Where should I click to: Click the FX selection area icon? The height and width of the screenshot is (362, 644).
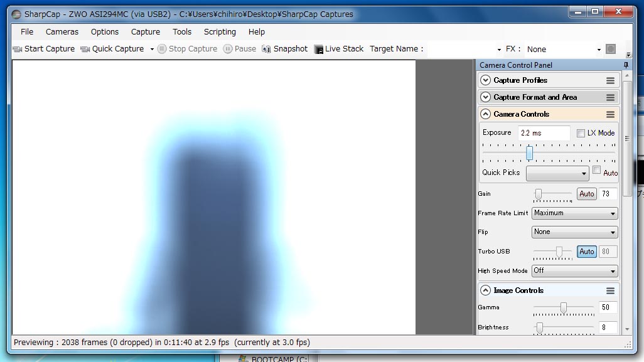[x=611, y=49]
